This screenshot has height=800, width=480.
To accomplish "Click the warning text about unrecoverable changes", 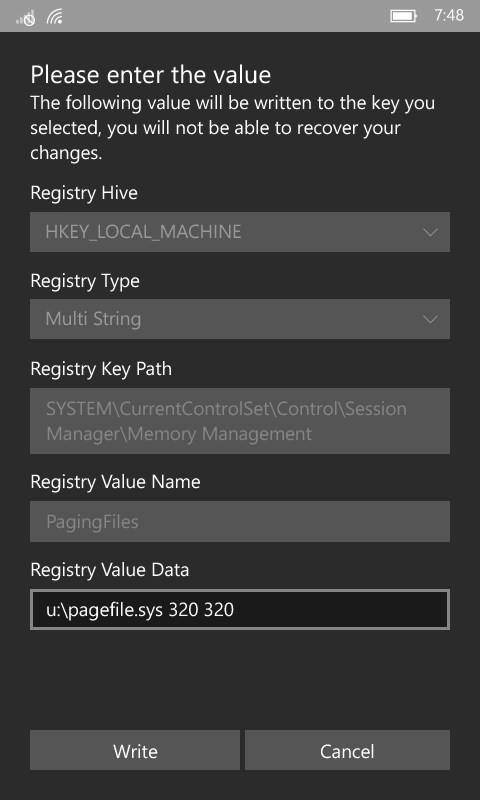I will (x=233, y=128).
